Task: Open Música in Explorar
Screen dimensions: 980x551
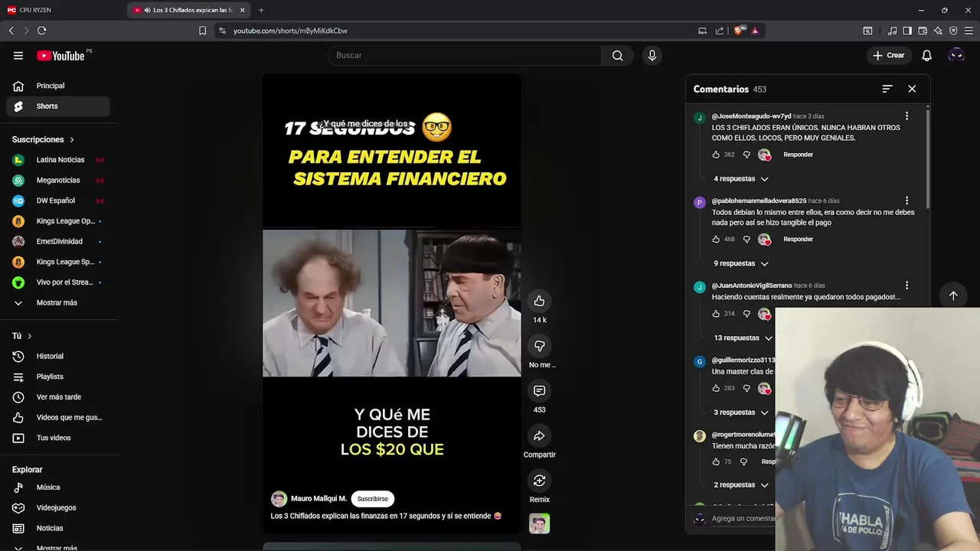Action: 58,487
